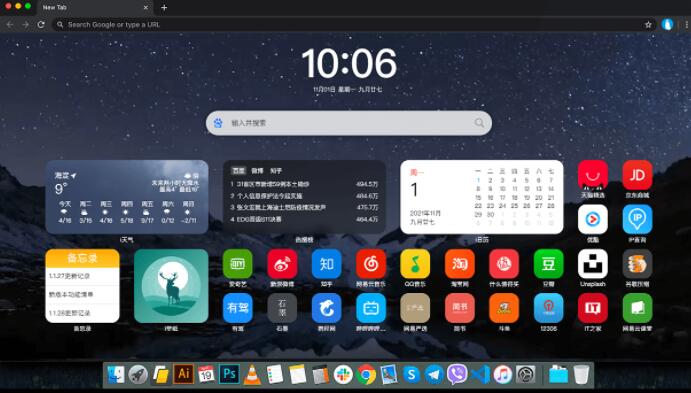Open hot list item 4 about EDG
Viewport: 691px width, 393px height.
[x=304, y=219]
